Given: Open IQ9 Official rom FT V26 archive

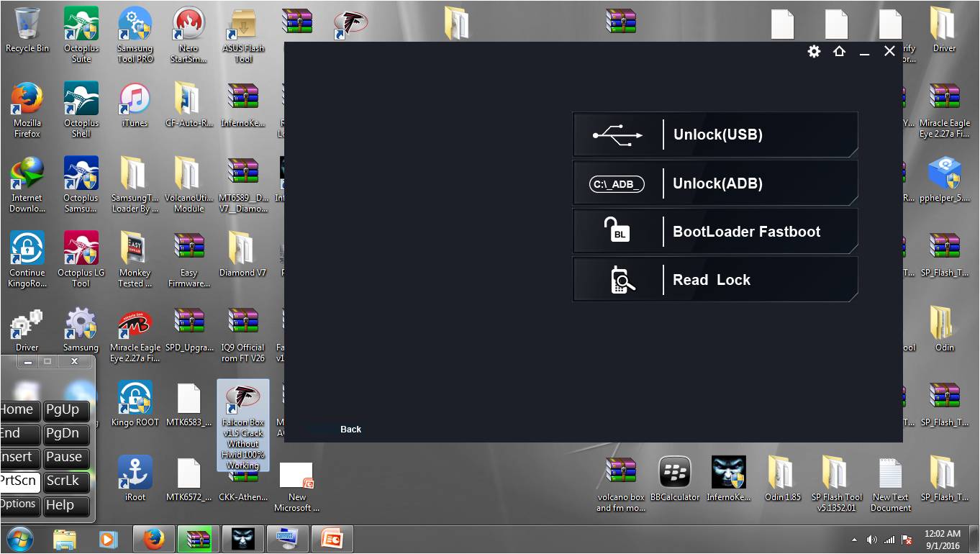Looking at the screenshot, I should pos(243,335).
